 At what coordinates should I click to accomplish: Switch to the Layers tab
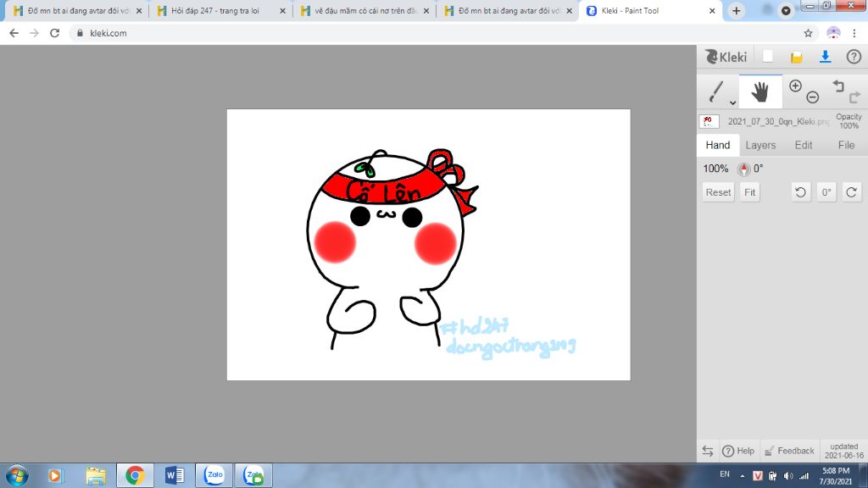click(760, 145)
